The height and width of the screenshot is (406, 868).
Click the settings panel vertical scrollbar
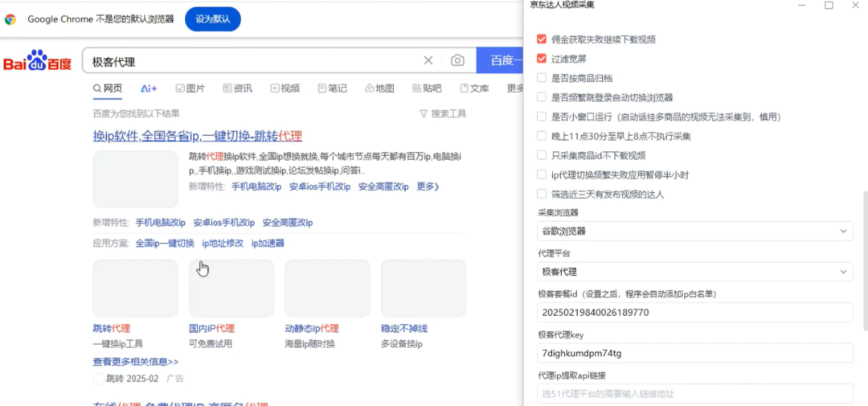(x=866, y=259)
